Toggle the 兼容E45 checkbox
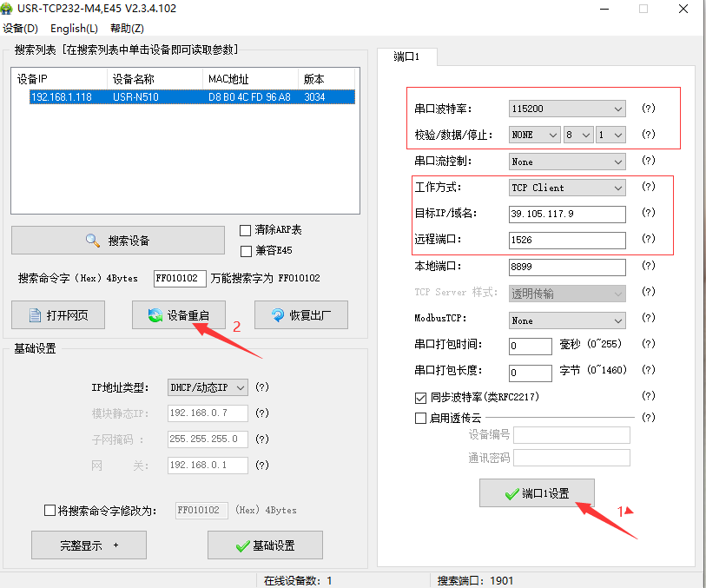This screenshot has height=588, width=706. 245,250
